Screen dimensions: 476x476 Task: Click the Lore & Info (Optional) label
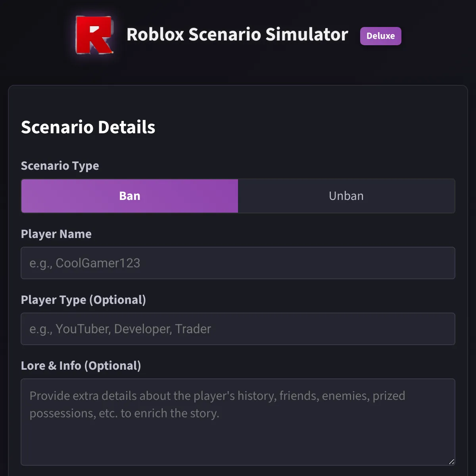click(x=81, y=366)
